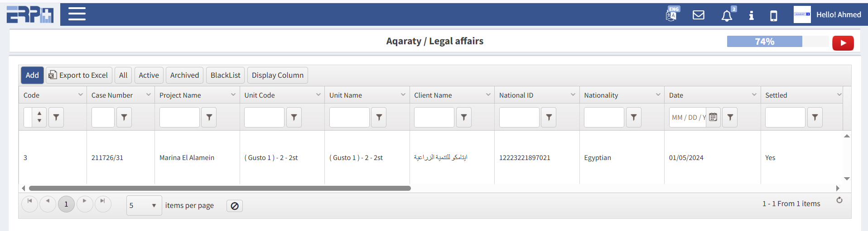The height and width of the screenshot is (231, 868).
Task: Expand the Code column header menu
Action: click(81, 95)
